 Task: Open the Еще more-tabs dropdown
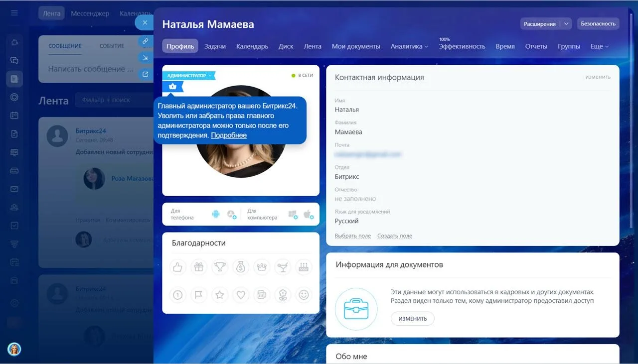pyautogui.click(x=600, y=46)
